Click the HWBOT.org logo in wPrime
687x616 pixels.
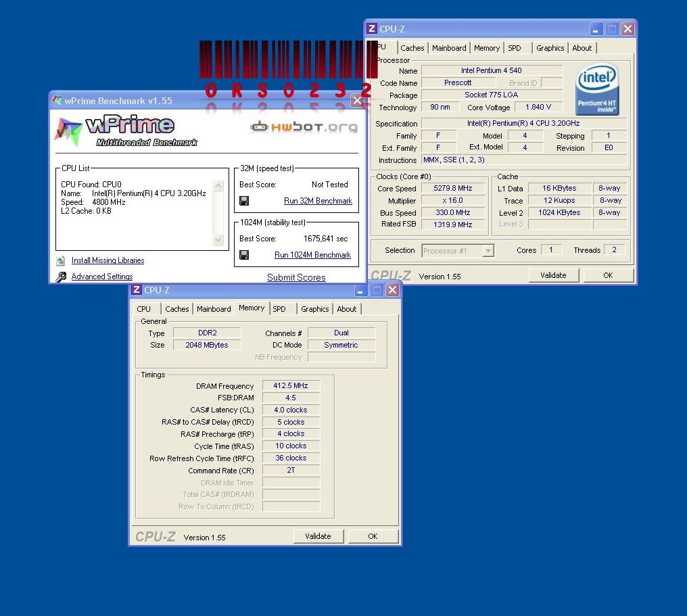pyautogui.click(x=304, y=127)
